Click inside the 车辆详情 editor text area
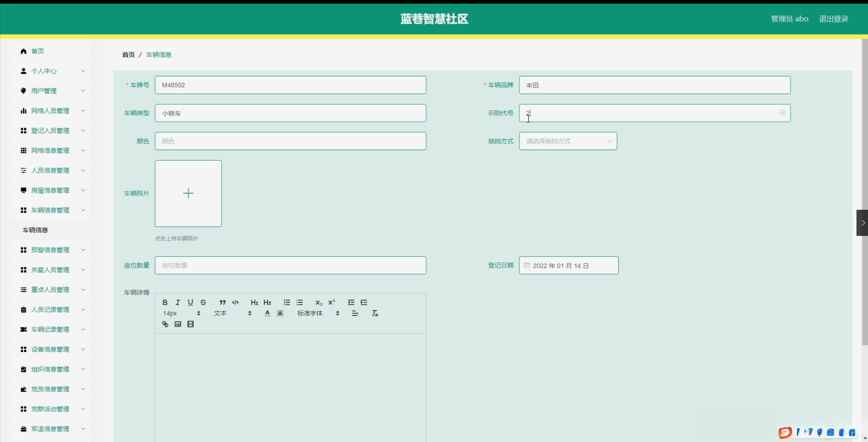The width and height of the screenshot is (868, 442). tap(291, 387)
